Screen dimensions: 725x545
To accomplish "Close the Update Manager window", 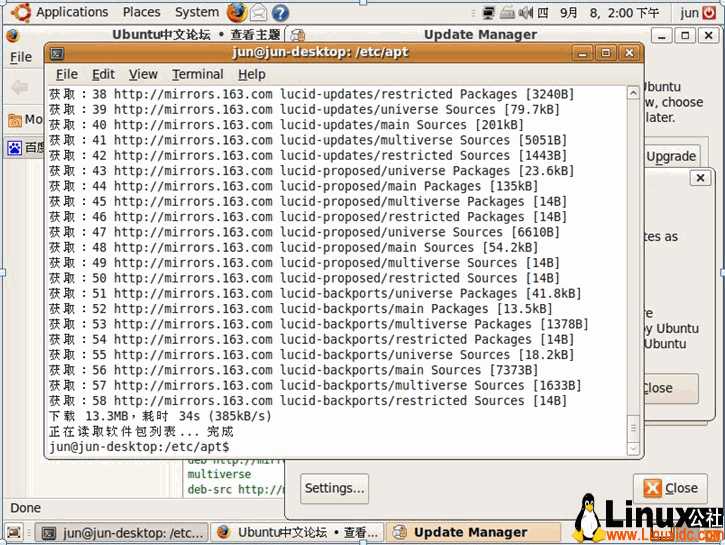I will click(708, 36).
